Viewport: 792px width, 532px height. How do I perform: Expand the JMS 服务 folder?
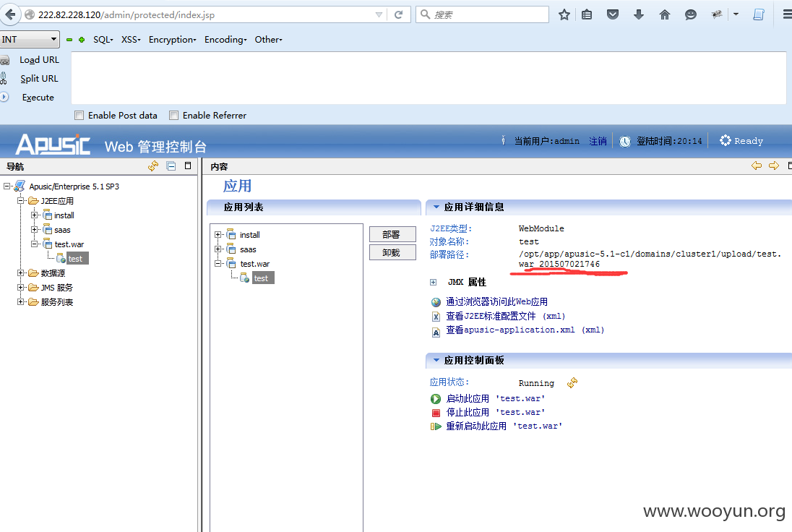point(21,288)
